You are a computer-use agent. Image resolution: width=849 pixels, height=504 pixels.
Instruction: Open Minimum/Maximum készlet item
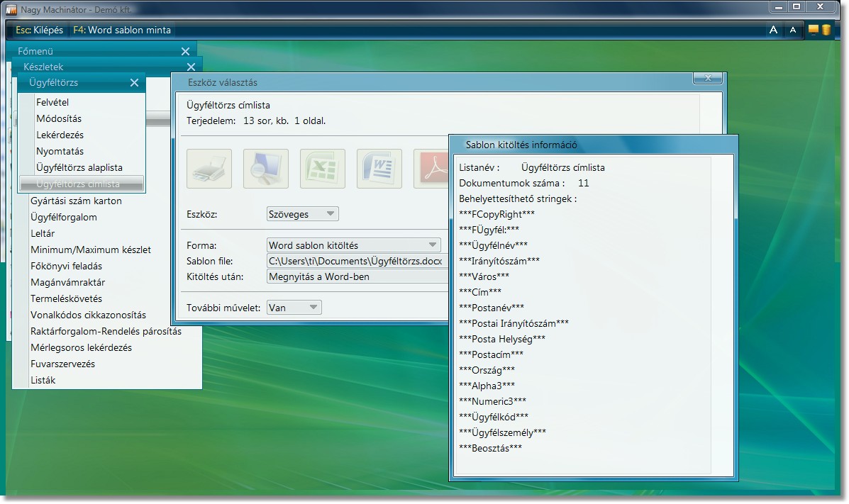[91, 250]
